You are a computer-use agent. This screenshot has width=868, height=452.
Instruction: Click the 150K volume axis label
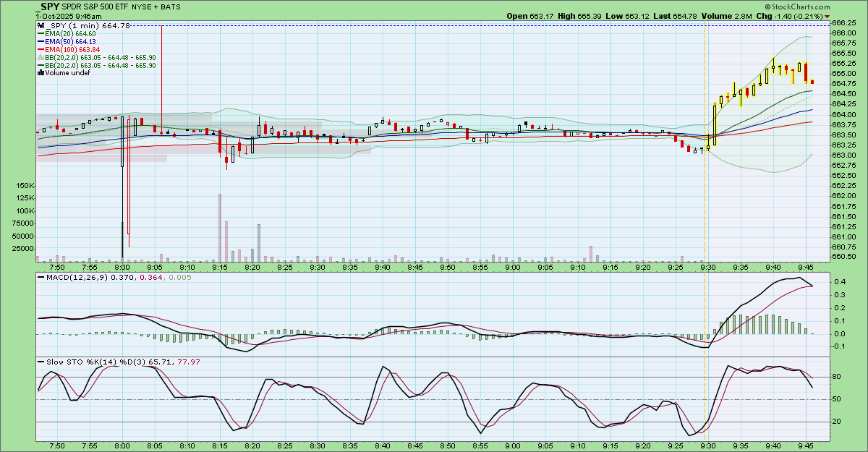coord(24,185)
